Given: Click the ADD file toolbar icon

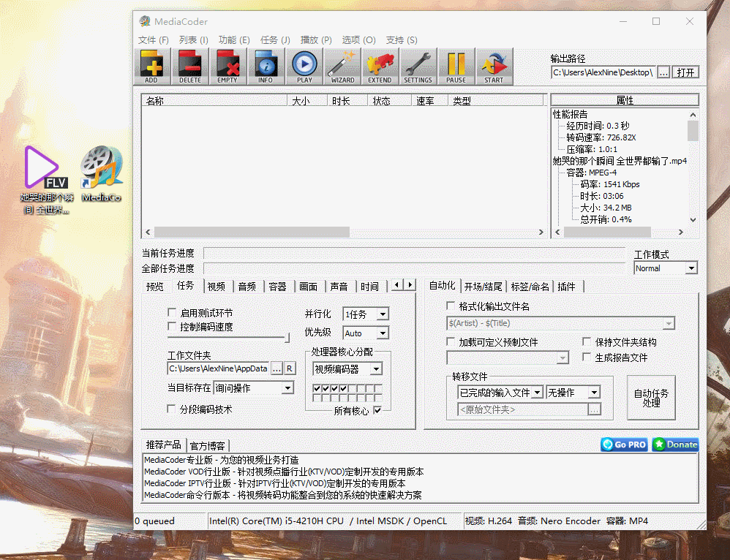Looking at the screenshot, I should coord(151,67).
